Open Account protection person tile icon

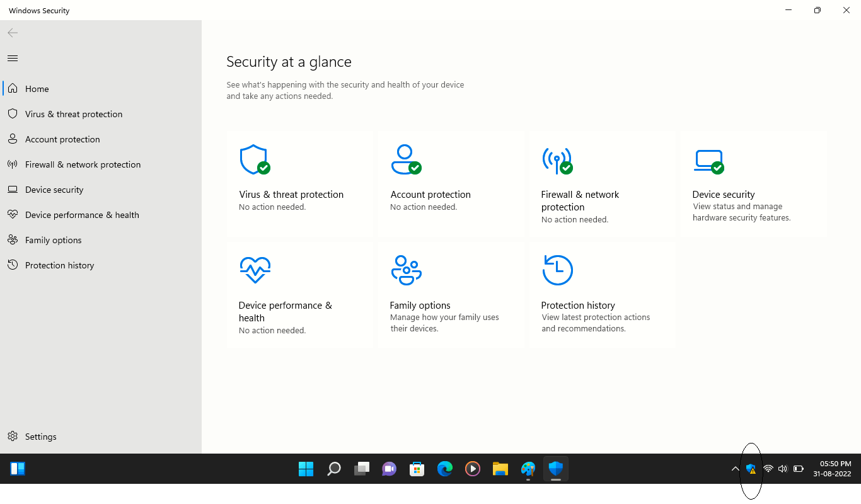[406, 159]
